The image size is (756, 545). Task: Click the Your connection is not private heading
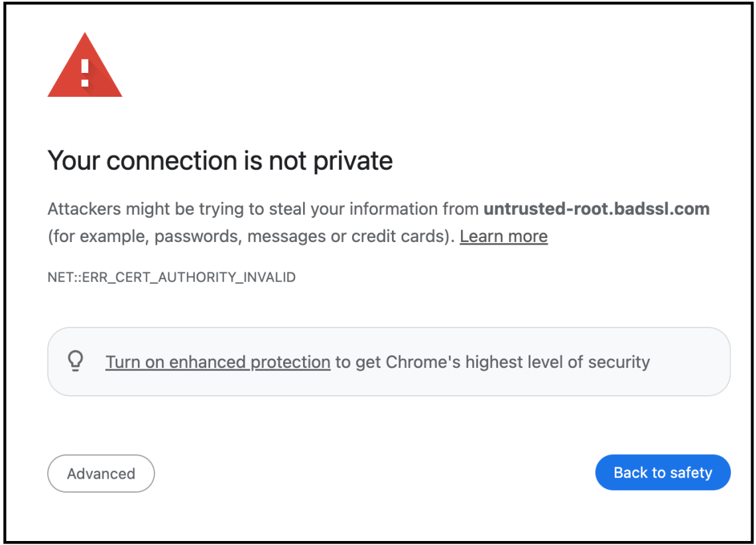[x=220, y=160]
